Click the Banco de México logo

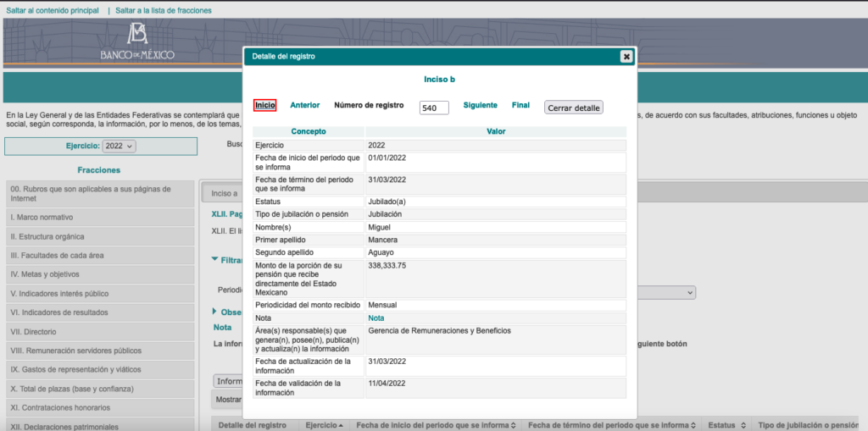[x=137, y=41]
